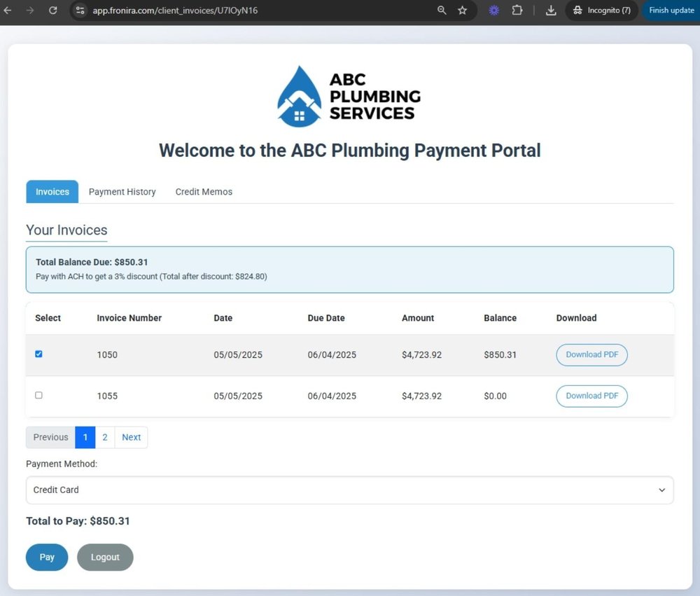Click Total to Pay: $850.31 text
Screen dimensions: 700x596
coord(78,521)
